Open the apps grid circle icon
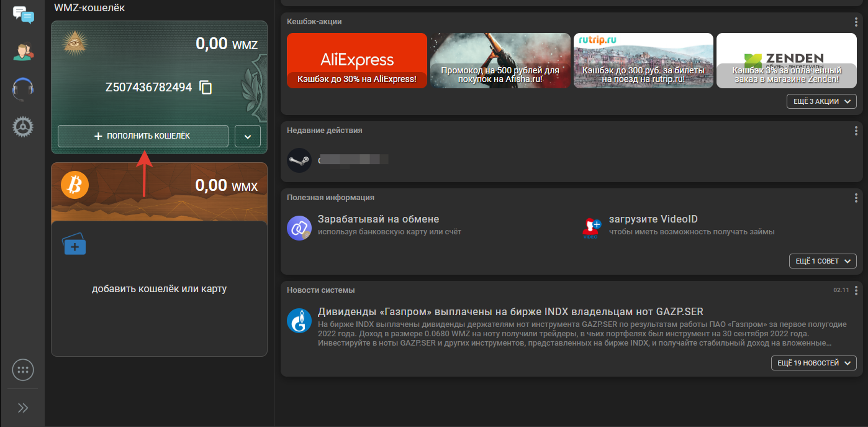This screenshot has width=868, height=427. pos(23,370)
